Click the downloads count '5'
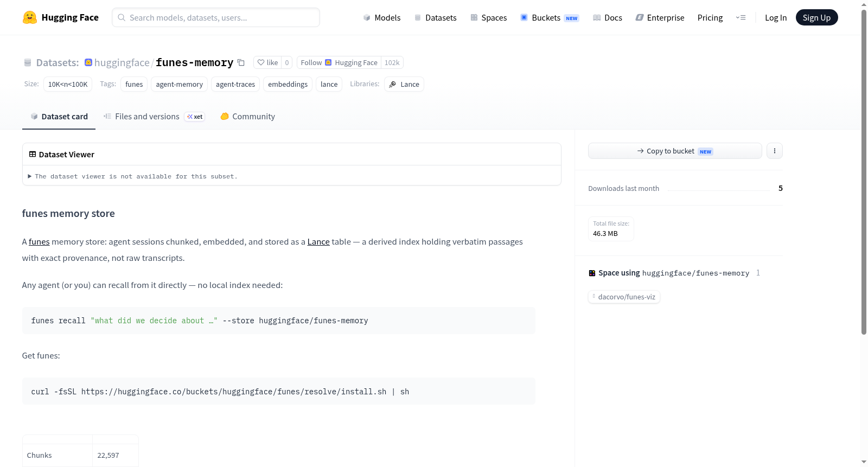This screenshot has height=467, width=868. coord(781,188)
